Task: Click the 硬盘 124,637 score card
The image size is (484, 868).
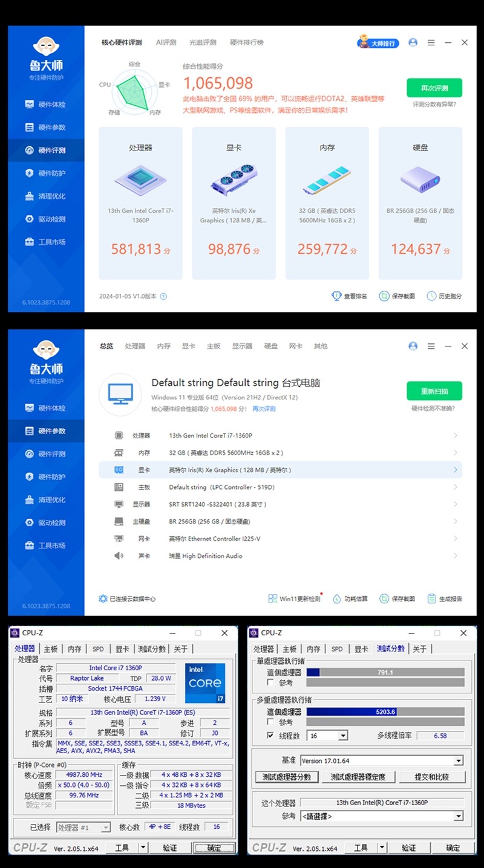Action: pos(420,203)
